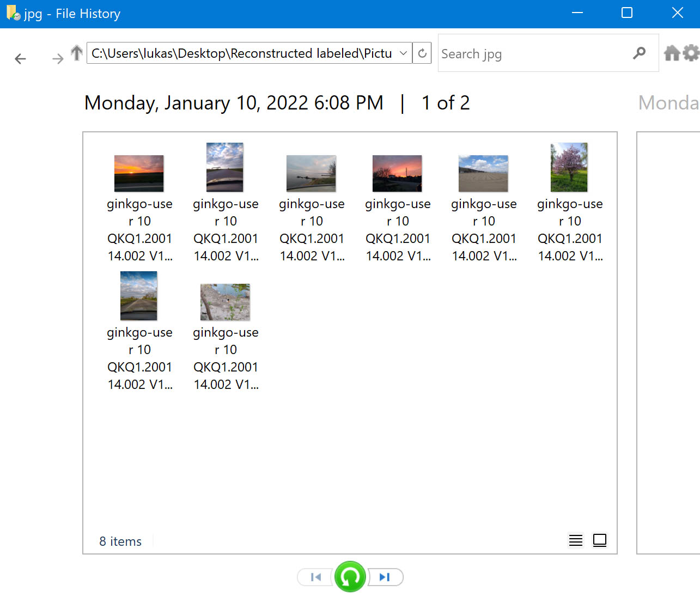Select the pink blossoming tree photo
This screenshot has height=597, width=700.
tap(569, 167)
